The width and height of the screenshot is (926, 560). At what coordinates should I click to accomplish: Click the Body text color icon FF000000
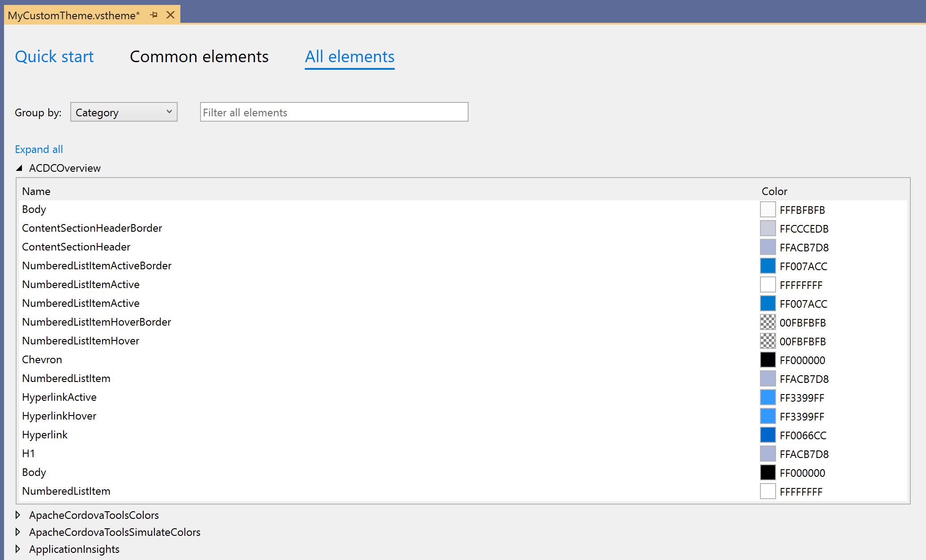click(767, 472)
